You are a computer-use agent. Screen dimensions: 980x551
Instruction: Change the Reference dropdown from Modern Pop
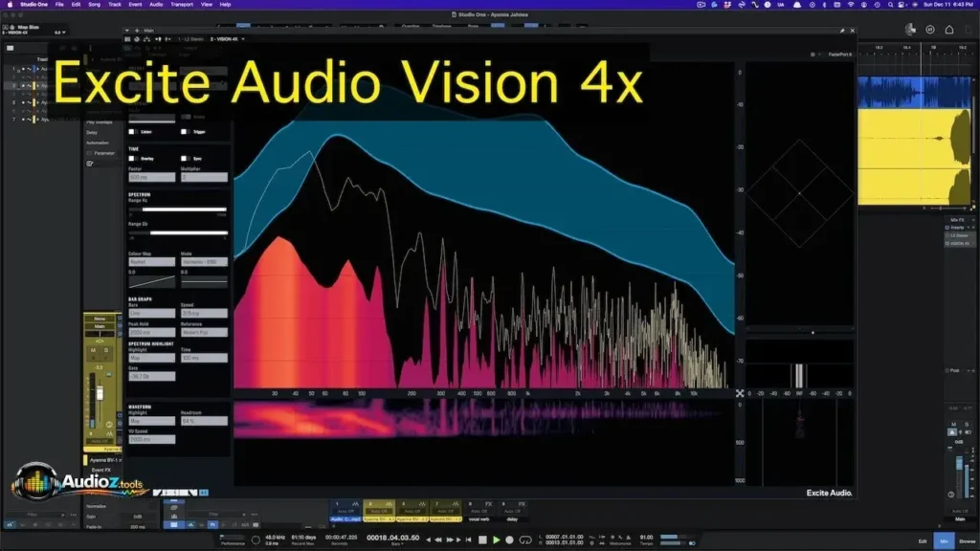pyautogui.click(x=206, y=330)
